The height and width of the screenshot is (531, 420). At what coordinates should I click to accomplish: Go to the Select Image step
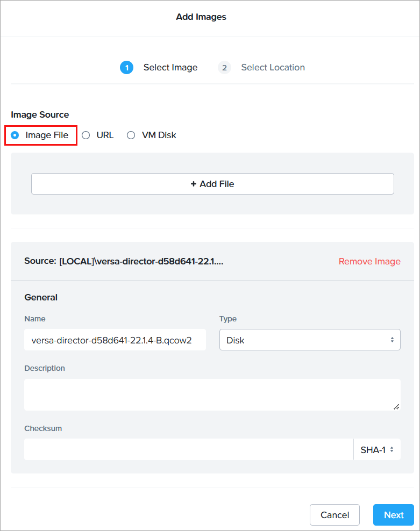click(x=170, y=68)
